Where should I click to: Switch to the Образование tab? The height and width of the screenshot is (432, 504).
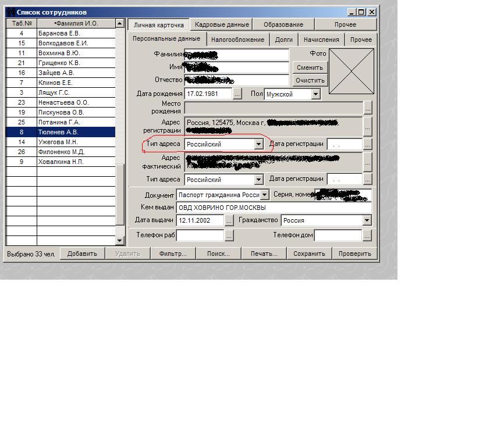[283, 24]
